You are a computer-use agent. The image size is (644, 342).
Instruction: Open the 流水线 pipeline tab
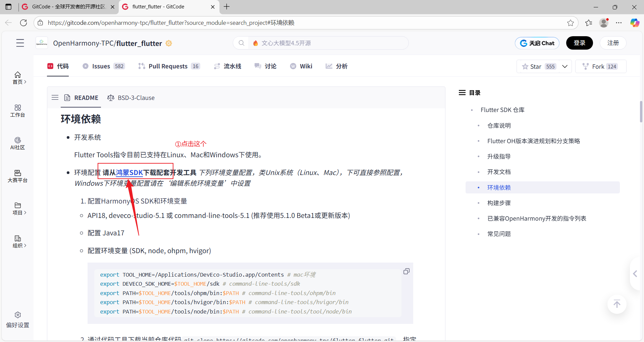tap(228, 66)
